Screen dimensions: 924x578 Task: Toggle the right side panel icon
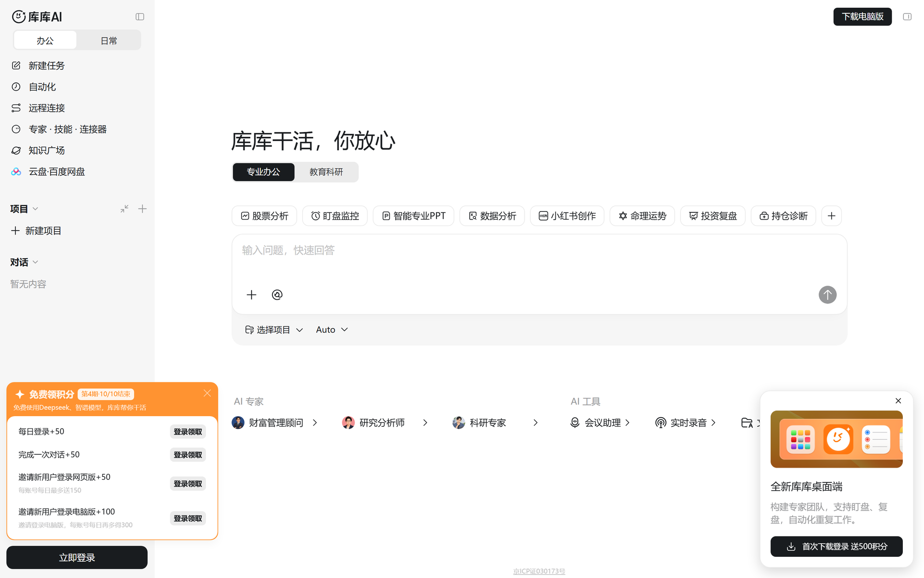point(907,17)
